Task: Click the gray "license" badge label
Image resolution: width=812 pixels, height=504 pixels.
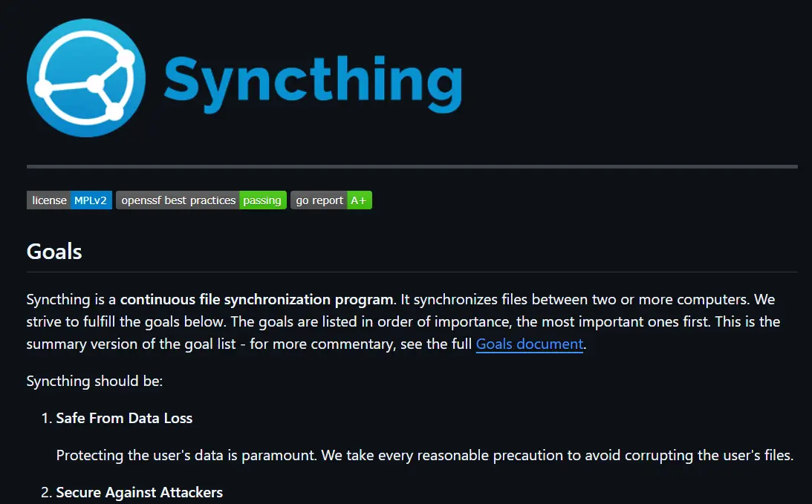Action: [x=49, y=200]
